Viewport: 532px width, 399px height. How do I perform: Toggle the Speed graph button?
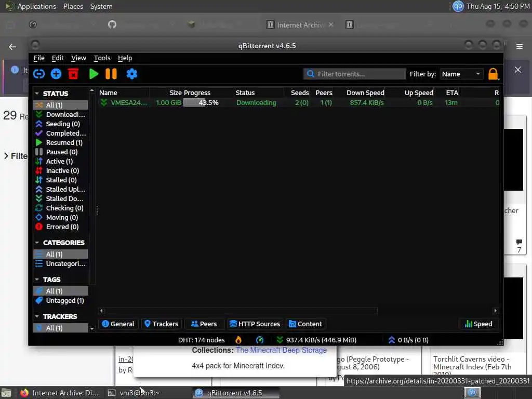point(478,324)
